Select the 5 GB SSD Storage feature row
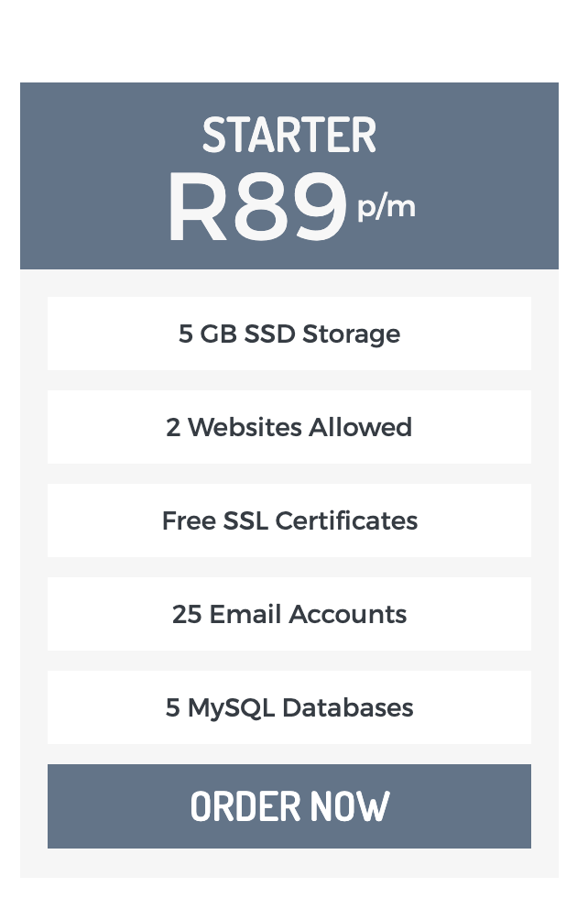The width and height of the screenshot is (588, 909). pyautogui.click(x=289, y=334)
